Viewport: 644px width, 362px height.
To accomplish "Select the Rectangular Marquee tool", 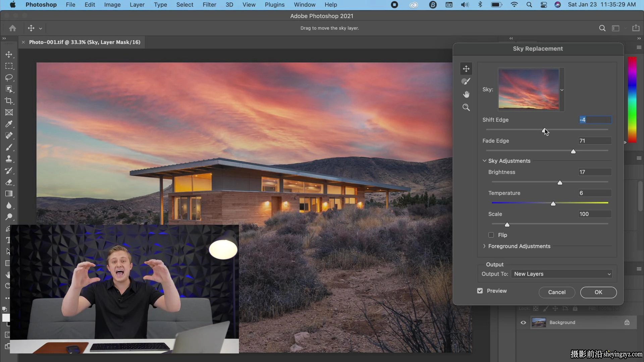I will pyautogui.click(x=9, y=66).
